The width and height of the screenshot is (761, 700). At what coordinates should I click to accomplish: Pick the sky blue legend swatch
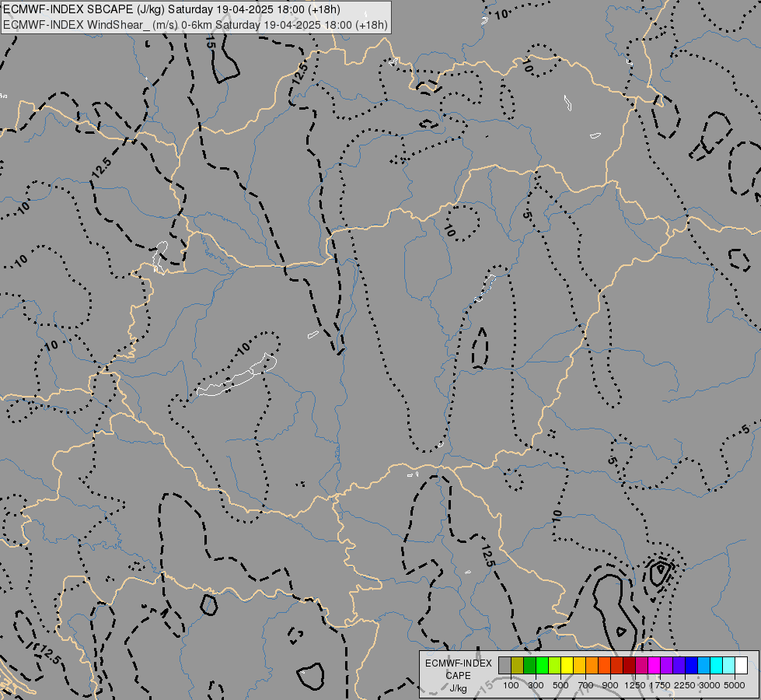pos(703,666)
